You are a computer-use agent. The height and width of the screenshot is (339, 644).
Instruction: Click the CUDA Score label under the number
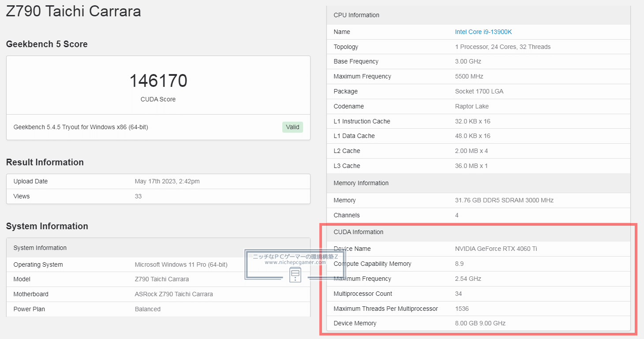[x=158, y=99]
